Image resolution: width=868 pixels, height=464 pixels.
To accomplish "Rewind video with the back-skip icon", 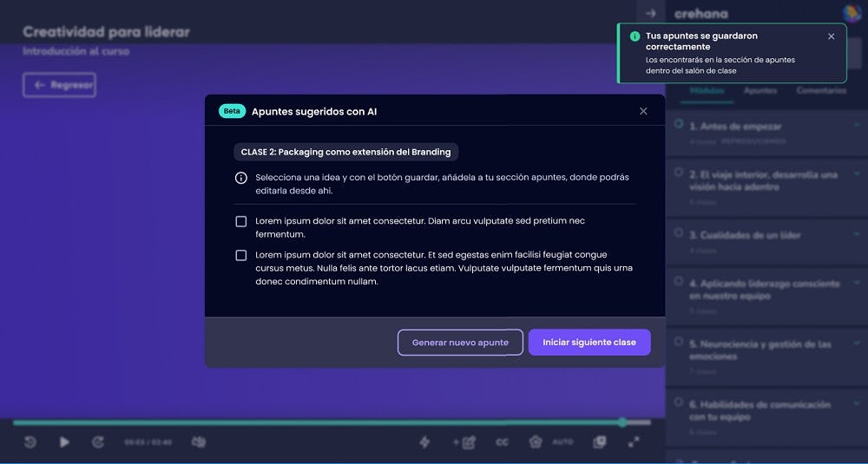I will pyautogui.click(x=30, y=441).
